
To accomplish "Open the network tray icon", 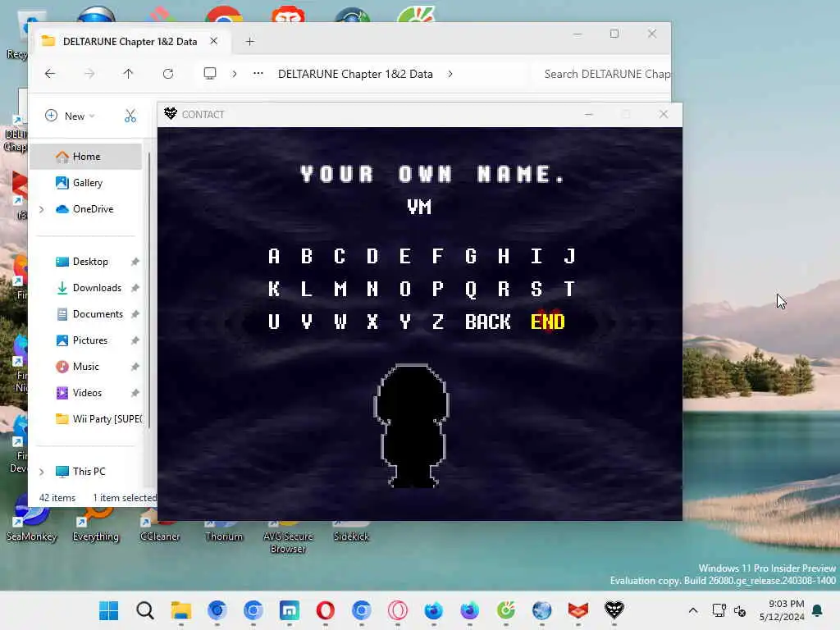I will click(x=719, y=610).
